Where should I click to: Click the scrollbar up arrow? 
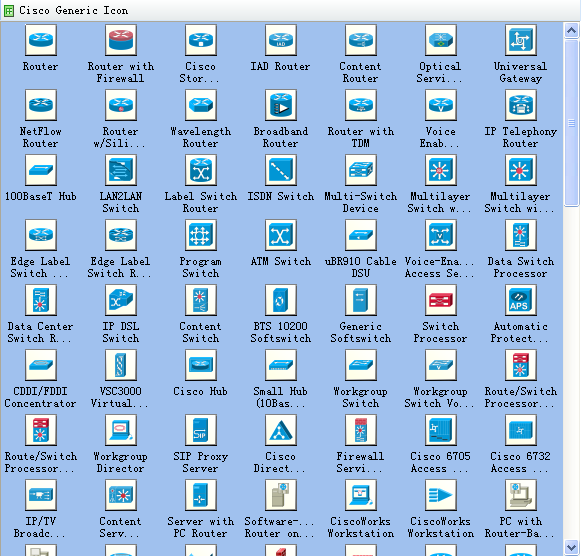pos(571,30)
